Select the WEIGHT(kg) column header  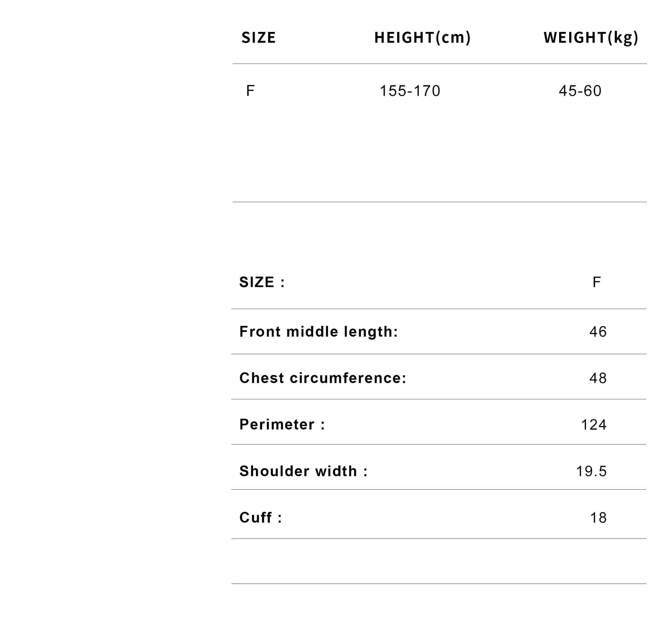pyautogui.click(x=590, y=38)
